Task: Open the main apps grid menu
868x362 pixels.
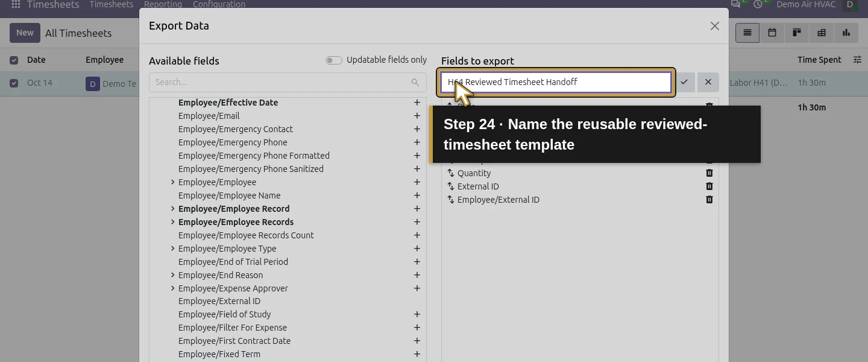Action: (x=16, y=4)
